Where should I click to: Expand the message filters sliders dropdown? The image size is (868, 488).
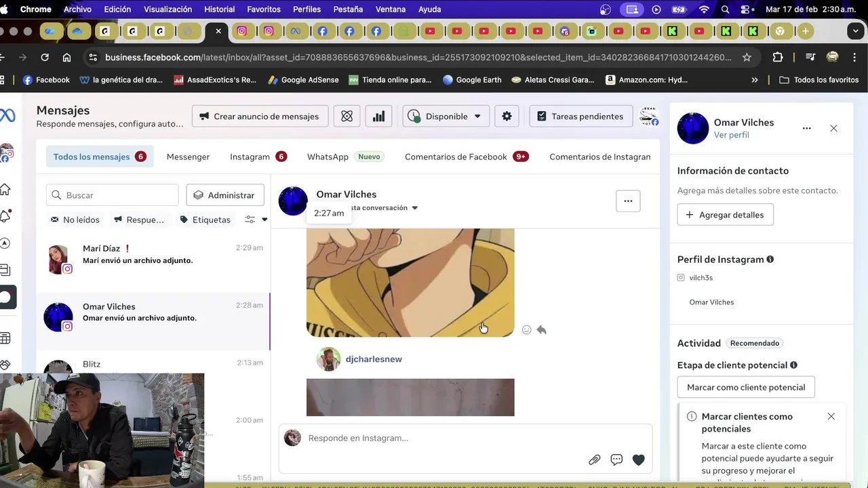(x=256, y=220)
